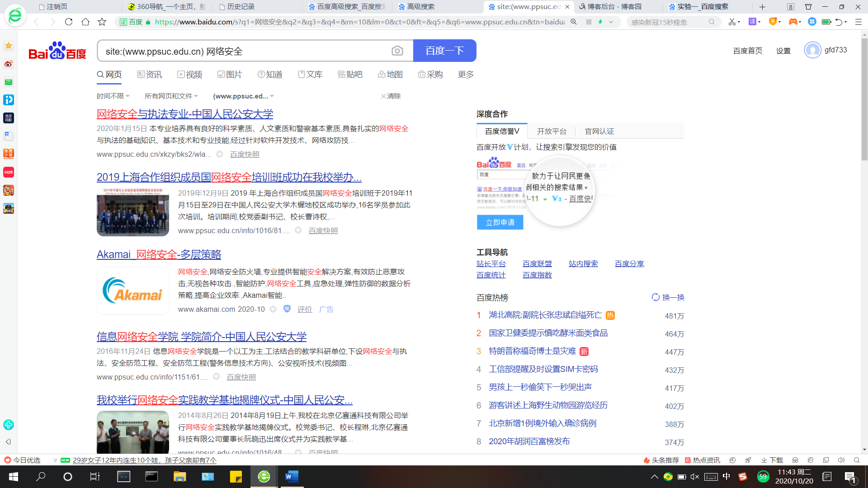868x488 pixels.
Task: Click the scissors screenshot tool icon
Action: pos(731,22)
